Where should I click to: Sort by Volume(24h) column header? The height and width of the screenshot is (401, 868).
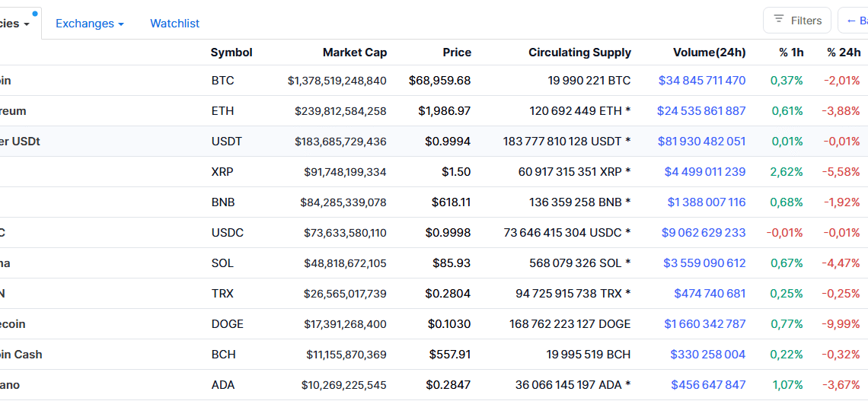pyautogui.click(x=709, y=53)
